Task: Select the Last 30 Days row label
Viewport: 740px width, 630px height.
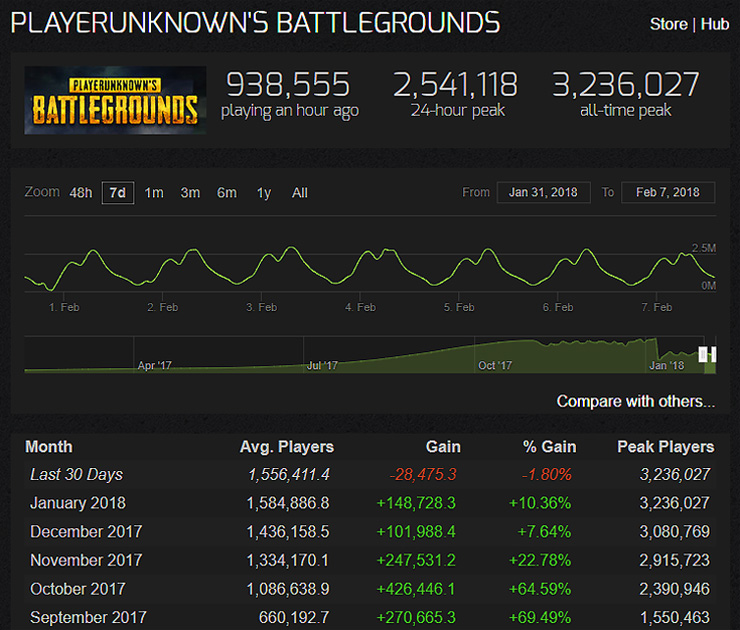Action: click(x=76, y=474)
